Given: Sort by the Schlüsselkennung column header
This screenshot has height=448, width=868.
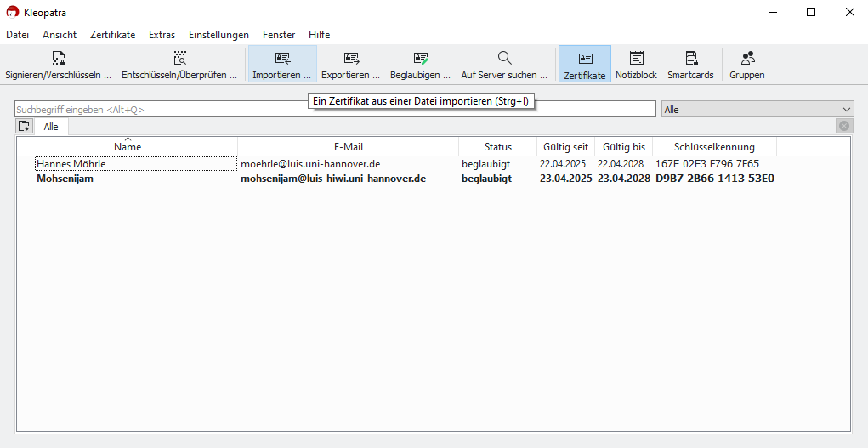Looking at the screenshot, I should click(714, 147).
